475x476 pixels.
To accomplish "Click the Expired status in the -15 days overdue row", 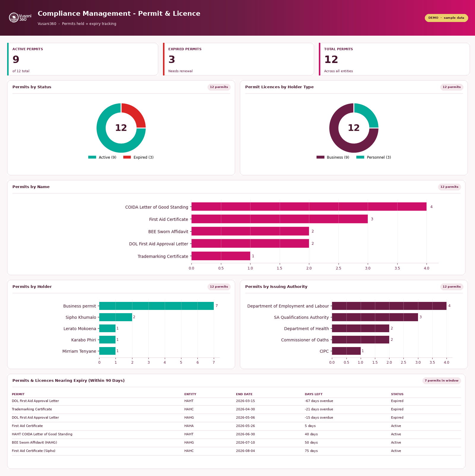I will coord(397,418).
